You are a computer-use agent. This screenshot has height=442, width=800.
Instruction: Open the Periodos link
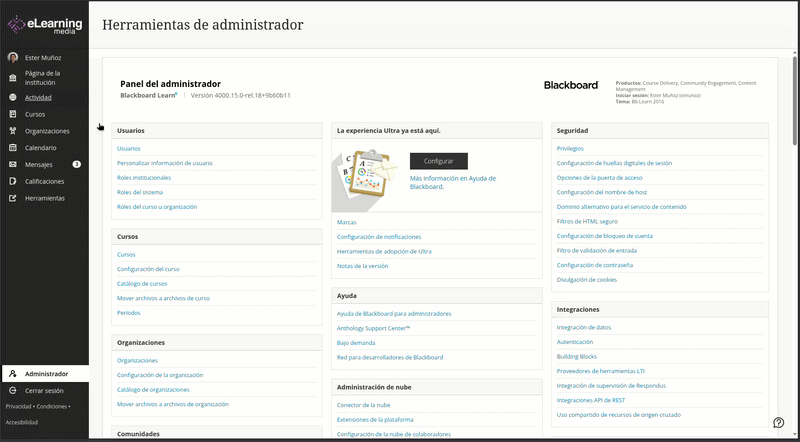(x=129, y=313)
